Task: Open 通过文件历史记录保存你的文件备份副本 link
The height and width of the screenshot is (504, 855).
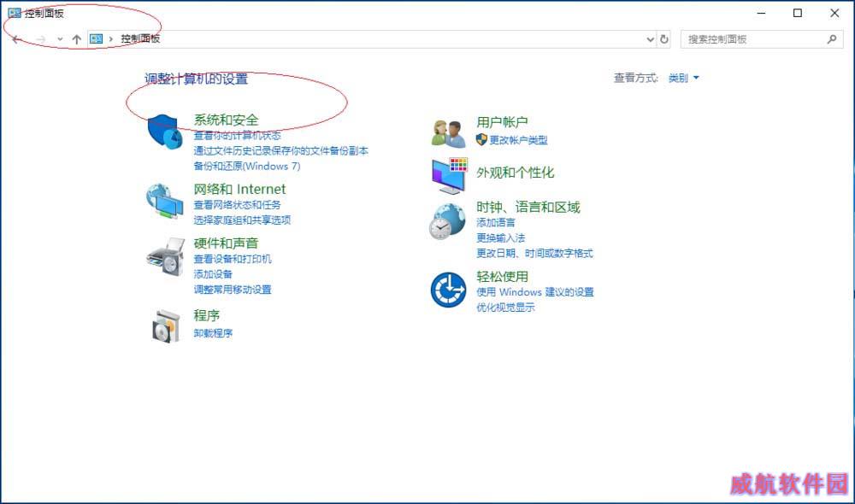Action: point(280,150)
